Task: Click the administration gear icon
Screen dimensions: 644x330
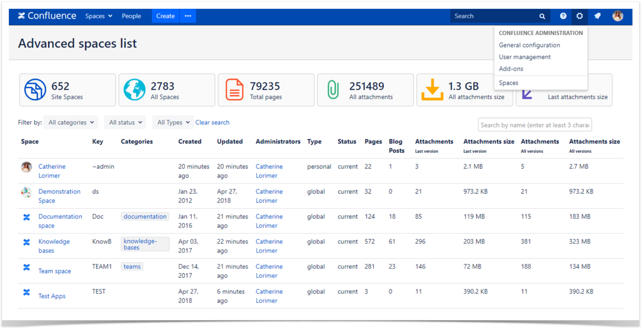Action: coord(579,16)
